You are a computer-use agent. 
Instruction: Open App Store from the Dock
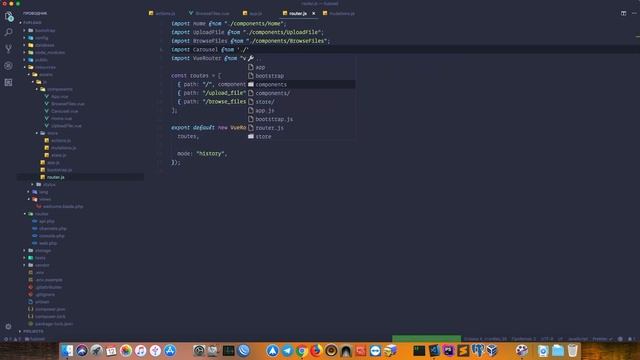(170, 351)
